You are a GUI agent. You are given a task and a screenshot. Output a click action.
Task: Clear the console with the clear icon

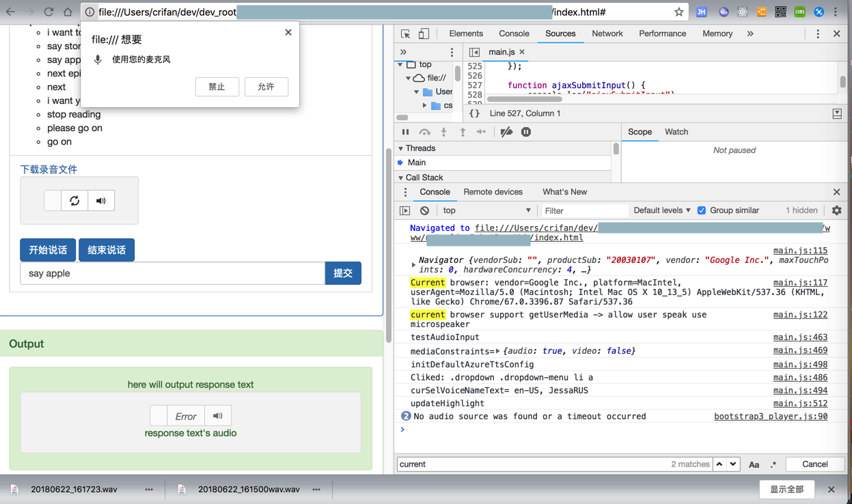[425, 211]
